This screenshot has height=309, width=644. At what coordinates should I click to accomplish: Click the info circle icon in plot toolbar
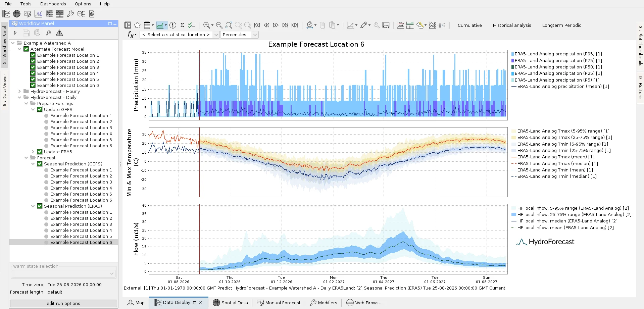point(173,25)
